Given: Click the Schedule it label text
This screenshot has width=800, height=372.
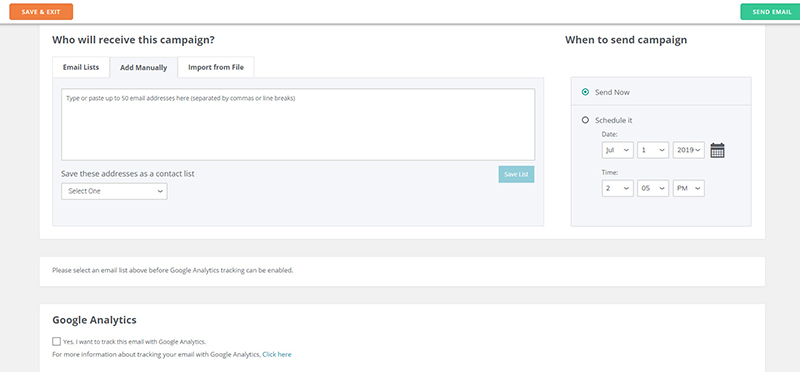Looking at the screenshot, I should point(614,120).
